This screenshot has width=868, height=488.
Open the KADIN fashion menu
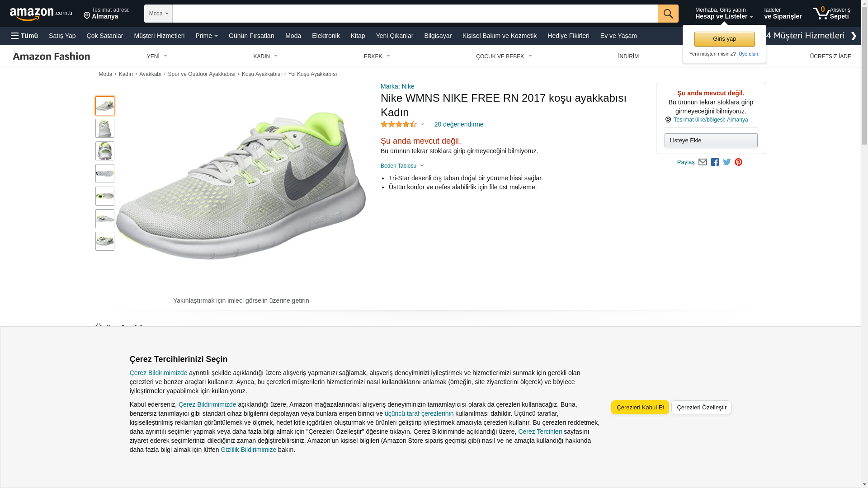[265, 56]
